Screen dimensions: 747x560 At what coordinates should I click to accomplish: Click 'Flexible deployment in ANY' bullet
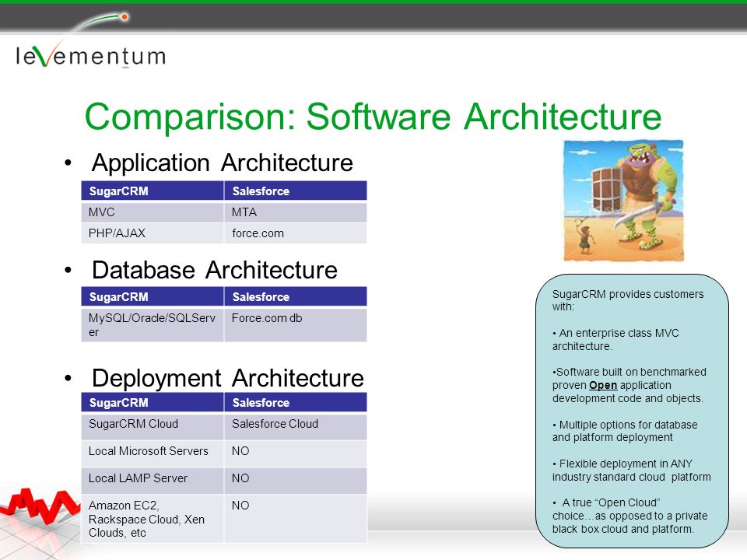(x=632, y=470)
